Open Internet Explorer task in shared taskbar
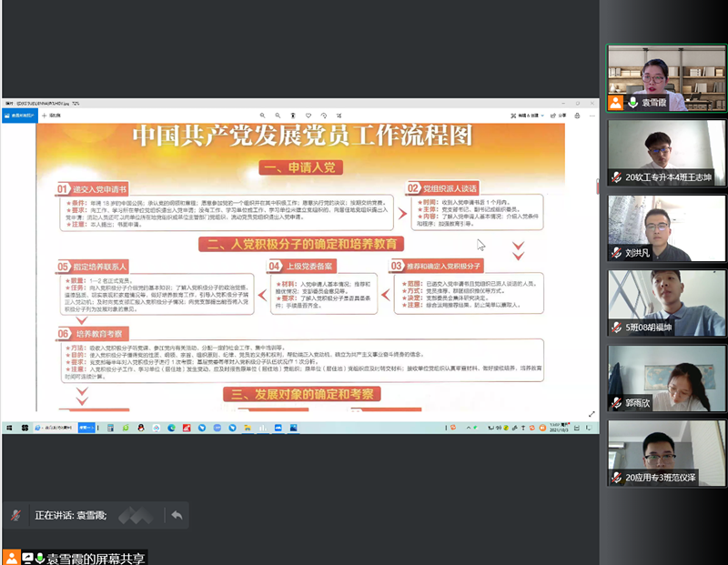This screenshot has height=565, width=728. point(54,428)
